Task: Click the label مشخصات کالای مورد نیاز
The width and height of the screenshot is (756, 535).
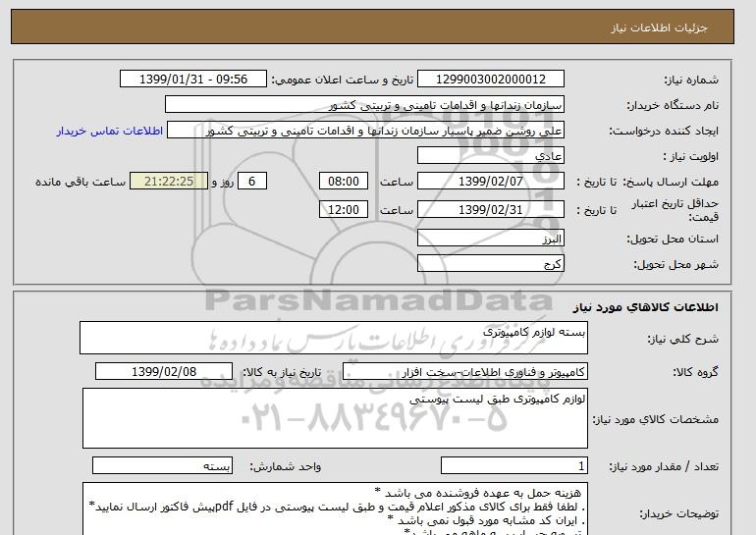Action: pyautogui.click(x=656, y=419)
